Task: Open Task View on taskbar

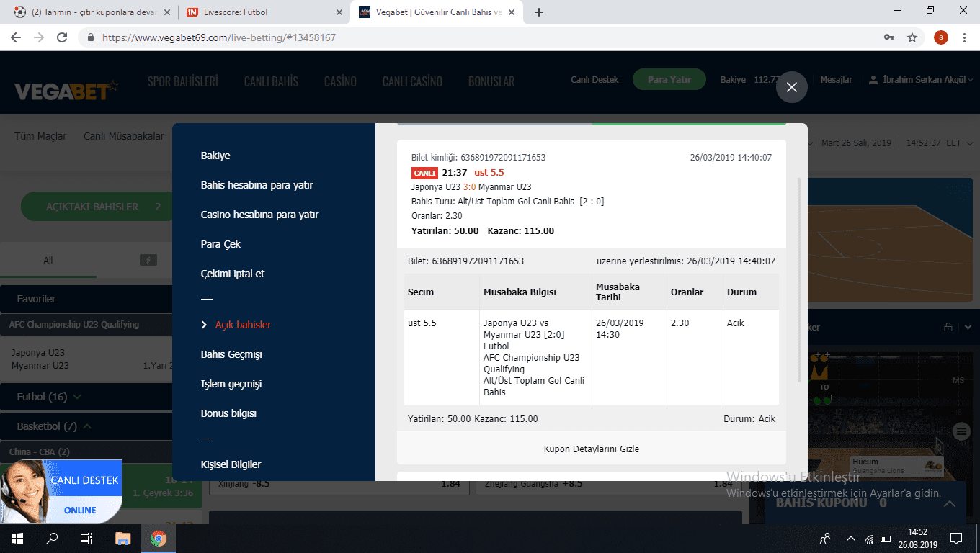Action: tap(86, 538)
